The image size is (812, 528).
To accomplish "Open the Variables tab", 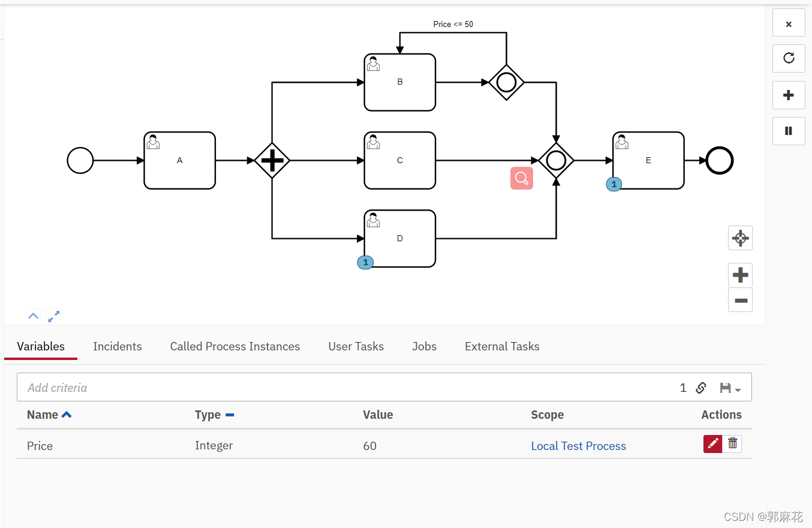I will tap(41, 346).
